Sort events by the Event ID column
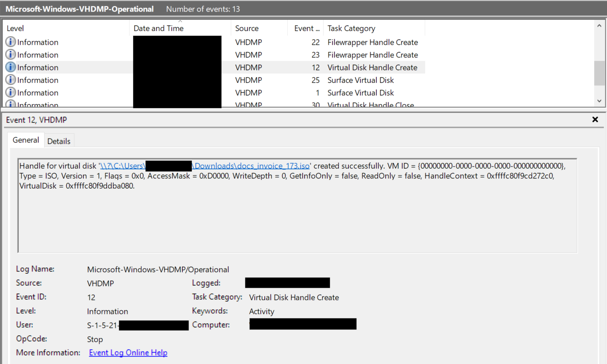Image resolution: width=607 pixels, height=364 pixels. point(305,28)
